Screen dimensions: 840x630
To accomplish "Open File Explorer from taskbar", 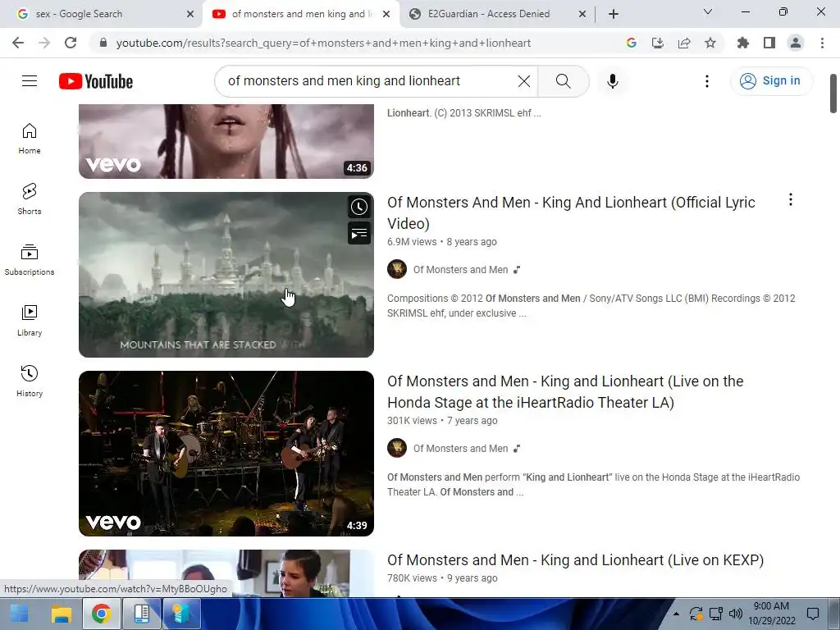I will click(61, 614).
